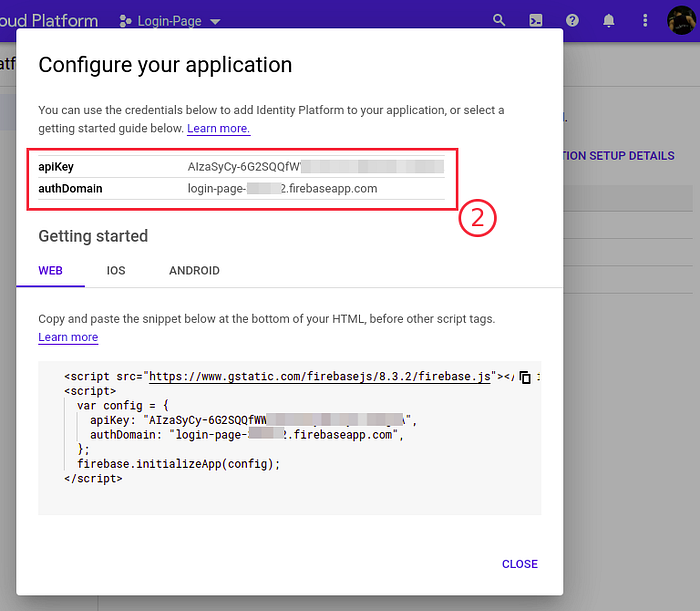
Task: Click the apiKey label in the table
Action: tap(56, 166)
